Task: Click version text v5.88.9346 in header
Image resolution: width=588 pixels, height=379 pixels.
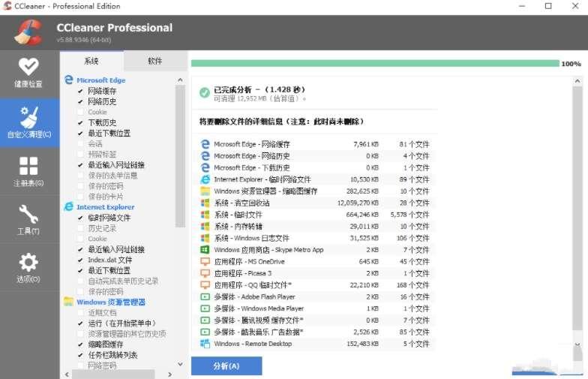Action: (84, 39)
